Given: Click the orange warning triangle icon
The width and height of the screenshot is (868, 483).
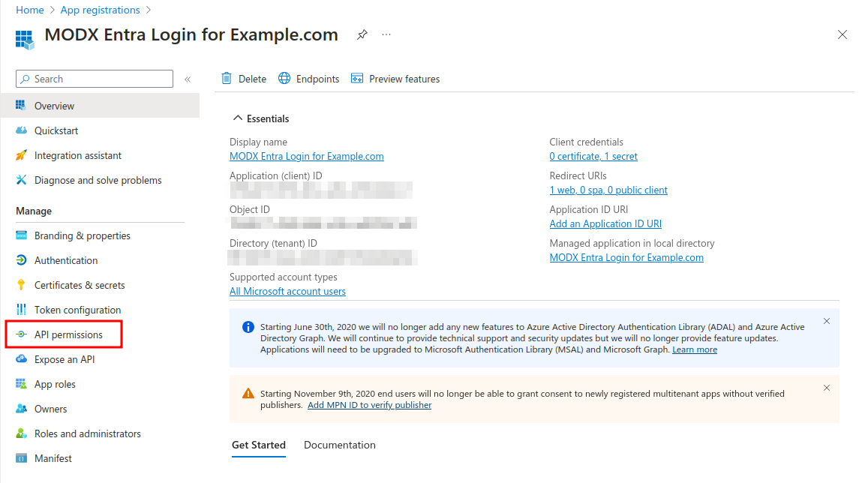Looking at the screenshot, I should point(248,393).
